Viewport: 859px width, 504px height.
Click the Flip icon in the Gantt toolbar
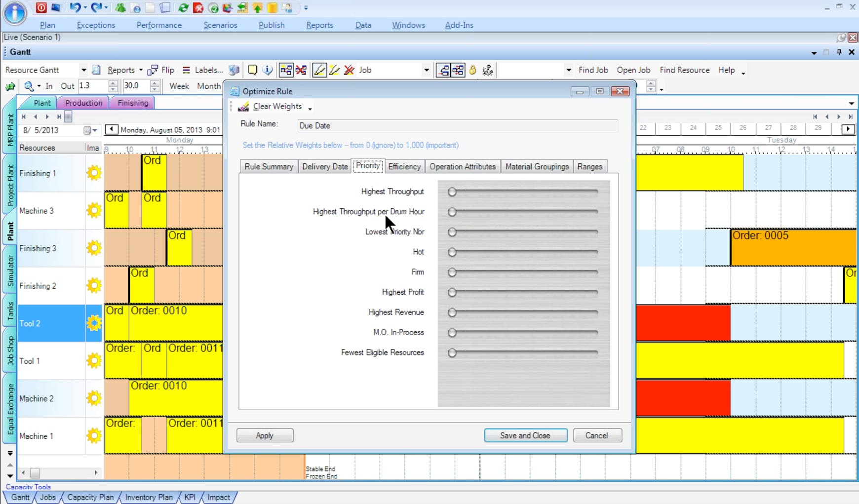coord(154,70)
